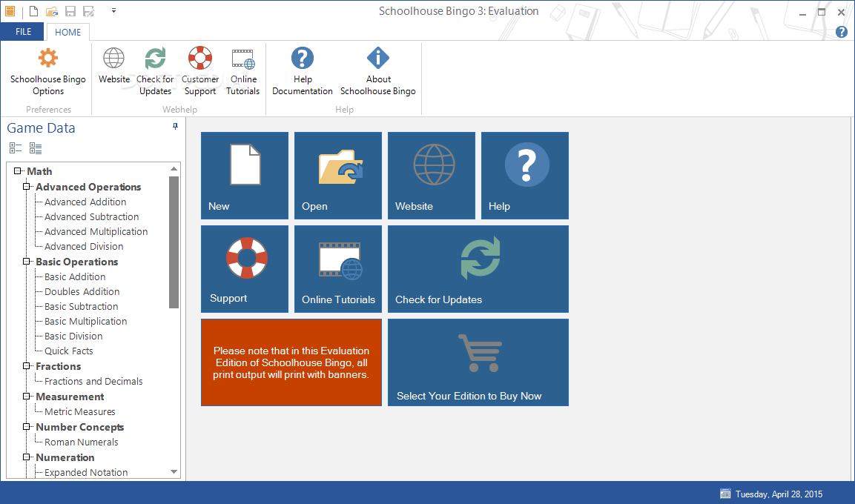Collapse the Fractions node
The image size is (855, 504).
[26, 366]
